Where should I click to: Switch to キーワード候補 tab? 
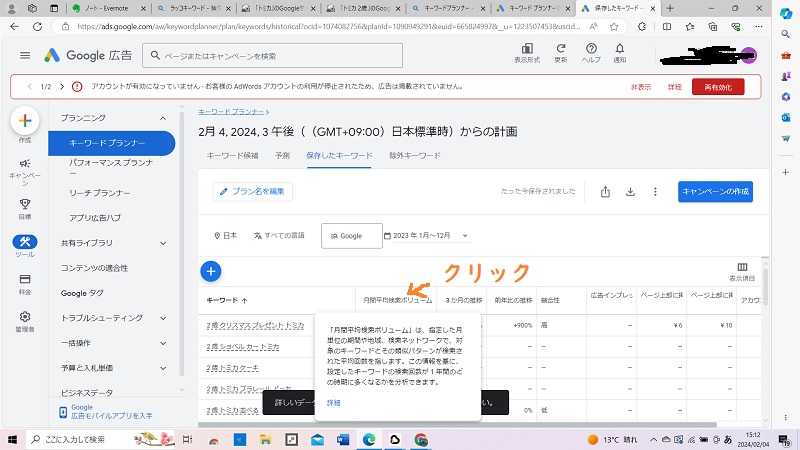pos(232,156)
